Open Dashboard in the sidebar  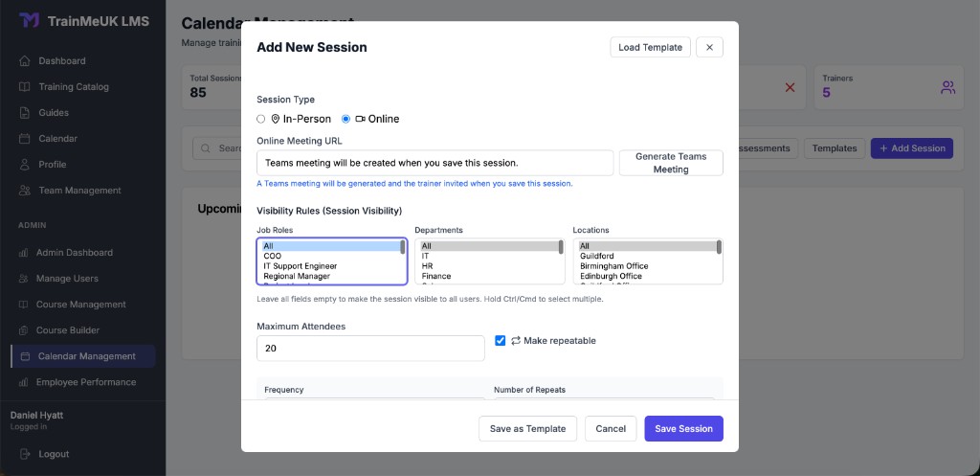(62, 60)
